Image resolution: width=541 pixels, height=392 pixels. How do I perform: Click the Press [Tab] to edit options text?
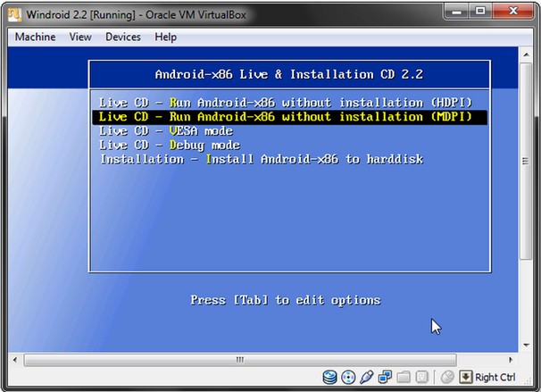click(286, 300)
